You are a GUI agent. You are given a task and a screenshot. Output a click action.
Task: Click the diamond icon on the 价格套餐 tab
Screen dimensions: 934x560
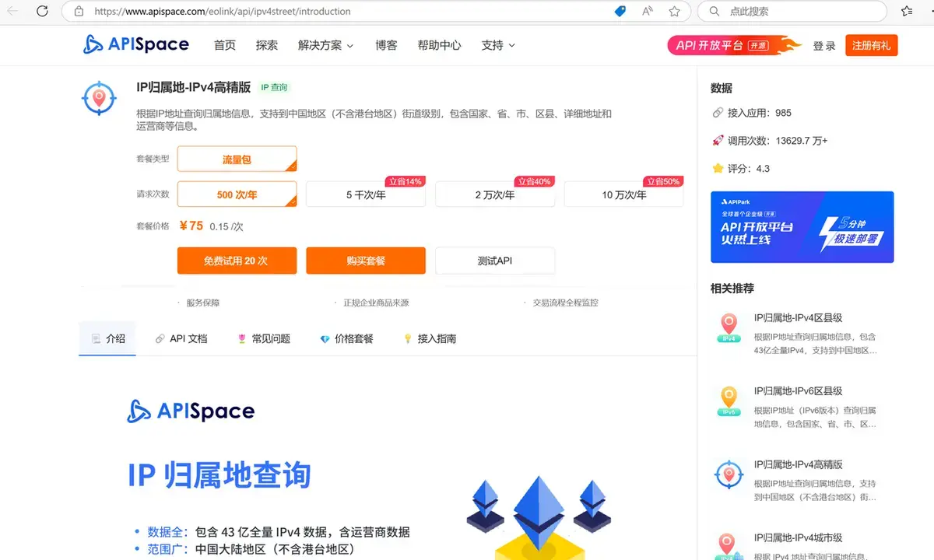[x=325, y=338]
